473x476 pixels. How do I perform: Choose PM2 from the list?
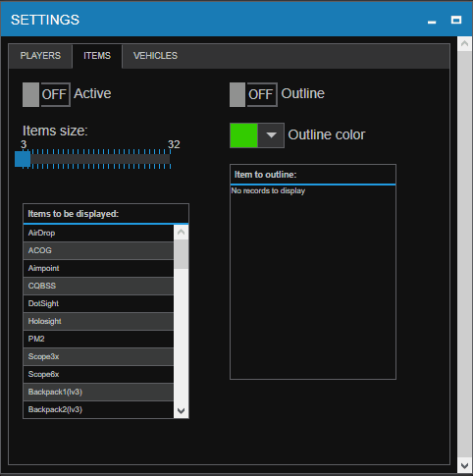(98, 339)
